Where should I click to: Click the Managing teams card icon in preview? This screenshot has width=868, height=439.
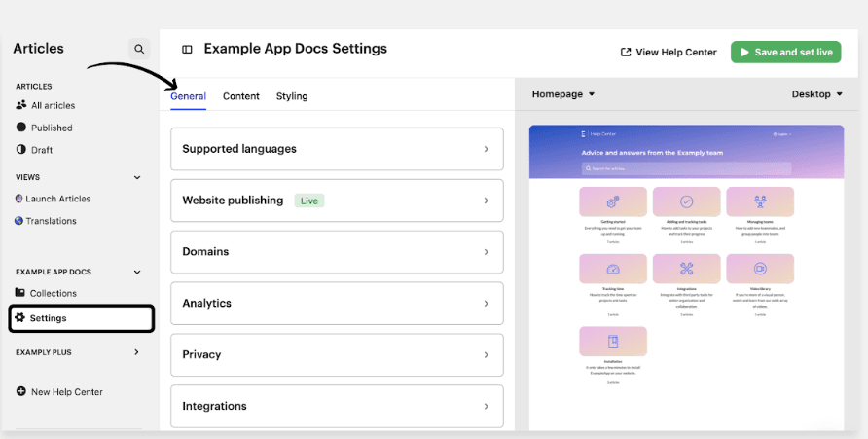[x=760, y=201]
